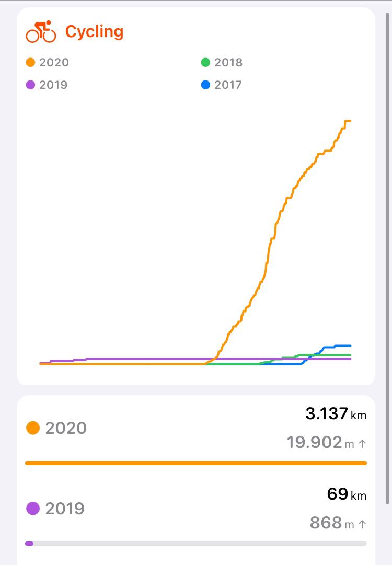The image size is (392, 565).
Task: Click the 2020 legend label text
Action: coord(54,62)
